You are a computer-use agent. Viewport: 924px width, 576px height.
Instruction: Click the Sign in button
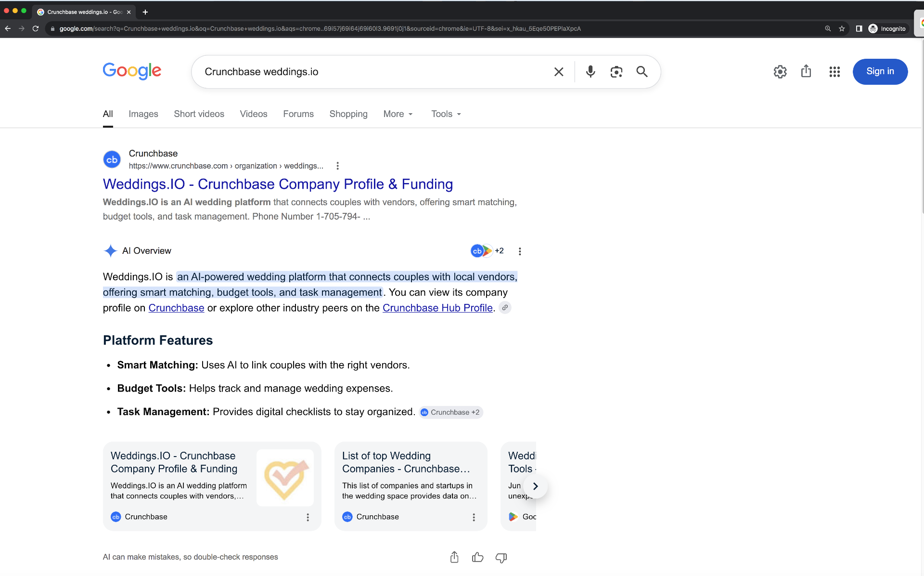(880, 71)
